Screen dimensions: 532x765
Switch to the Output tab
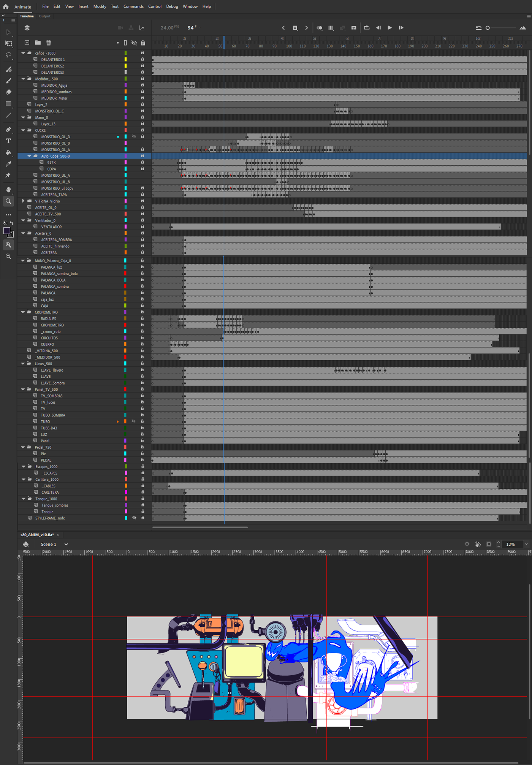coord(44,16)
